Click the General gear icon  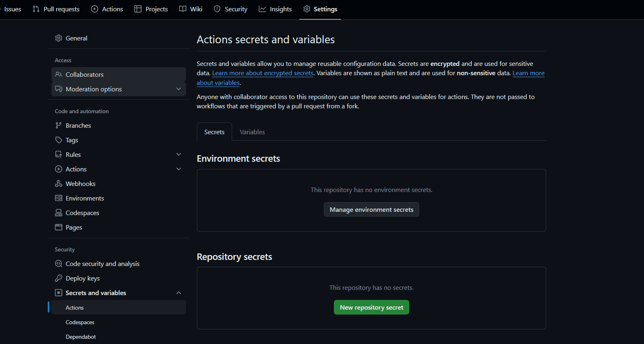pyautogui.click(x=59, y=38)
